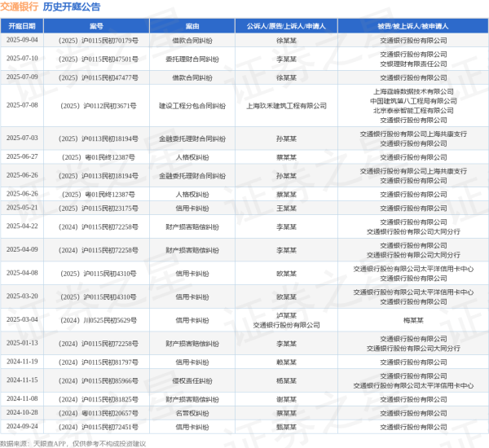Click the 被告/被上诉人/被申请人 column header

(x=413, y=26)
